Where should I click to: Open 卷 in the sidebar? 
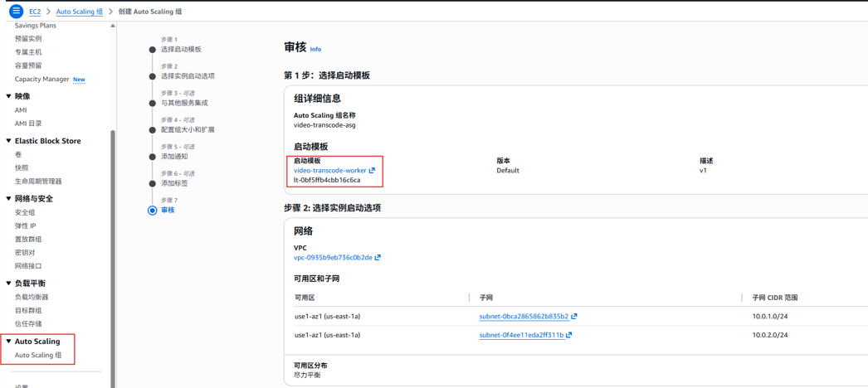point(18,155)
